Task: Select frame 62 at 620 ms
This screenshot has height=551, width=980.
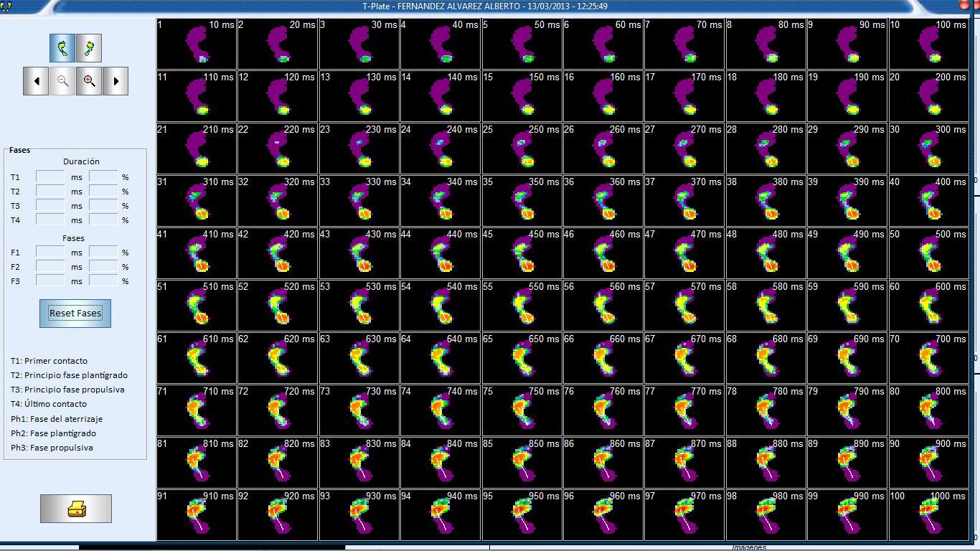Action: [278, 358]
